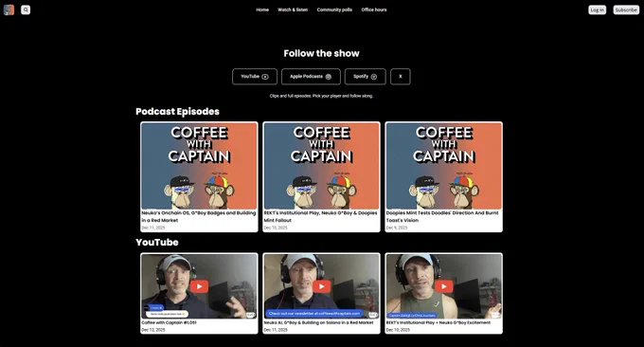Click the site logo in the header
Viewport: 644px width, 347px height.
pos(9,9)
